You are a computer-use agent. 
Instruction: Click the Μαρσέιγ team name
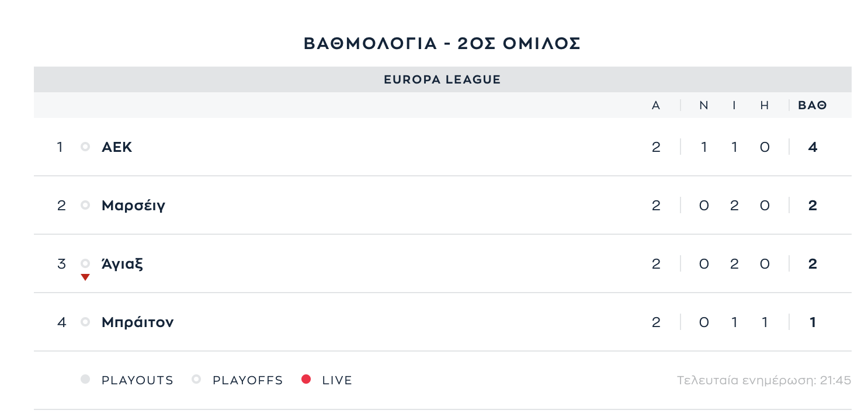(133, 206)
